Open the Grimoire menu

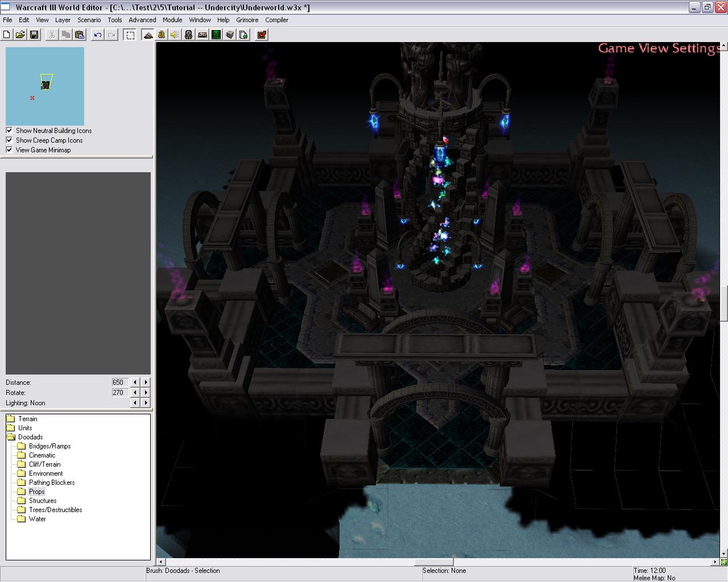pyautogui.click(x=247, y=20)
